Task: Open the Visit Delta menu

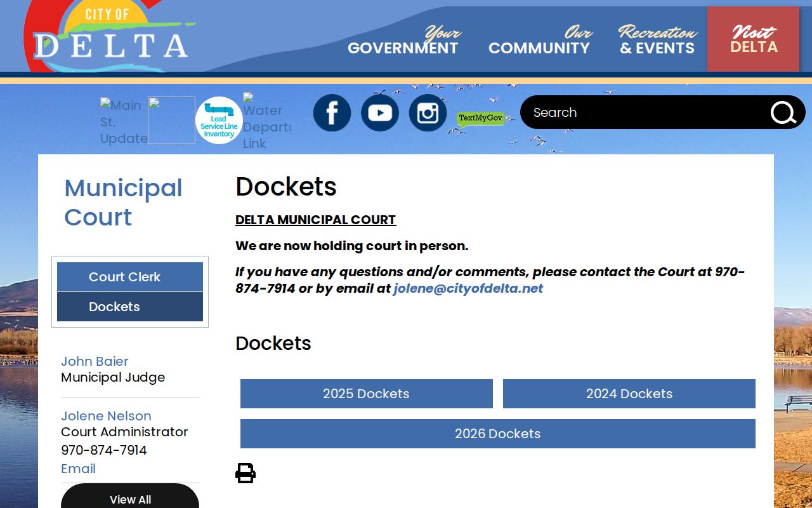Action: point(754,39)
